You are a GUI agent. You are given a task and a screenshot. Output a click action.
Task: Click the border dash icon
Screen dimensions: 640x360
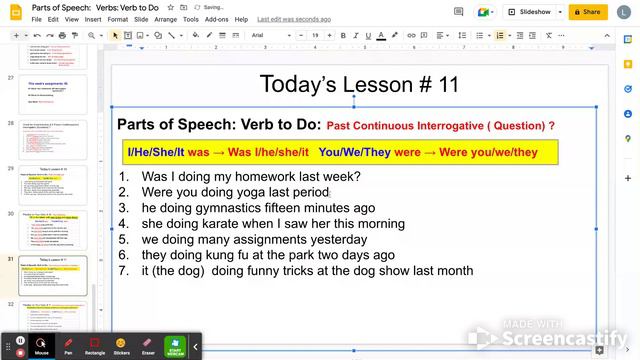pyautogui.click(x=236, y=36)
